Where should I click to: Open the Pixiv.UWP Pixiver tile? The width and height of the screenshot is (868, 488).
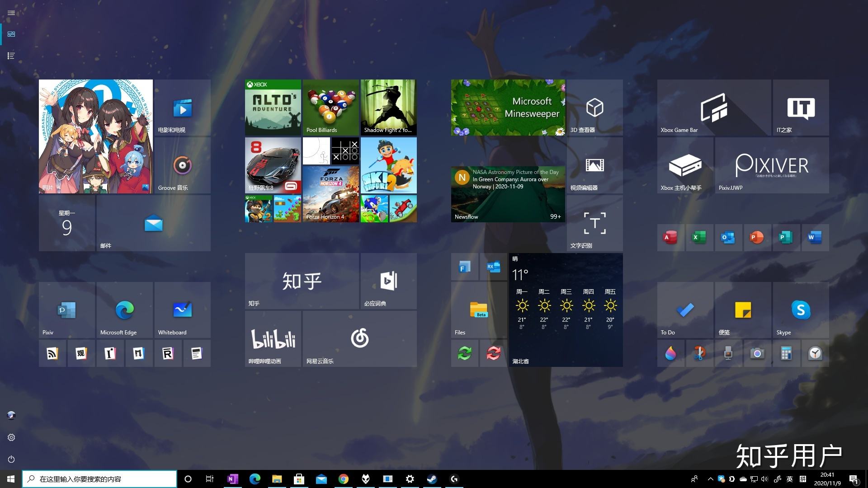(772, 165)
